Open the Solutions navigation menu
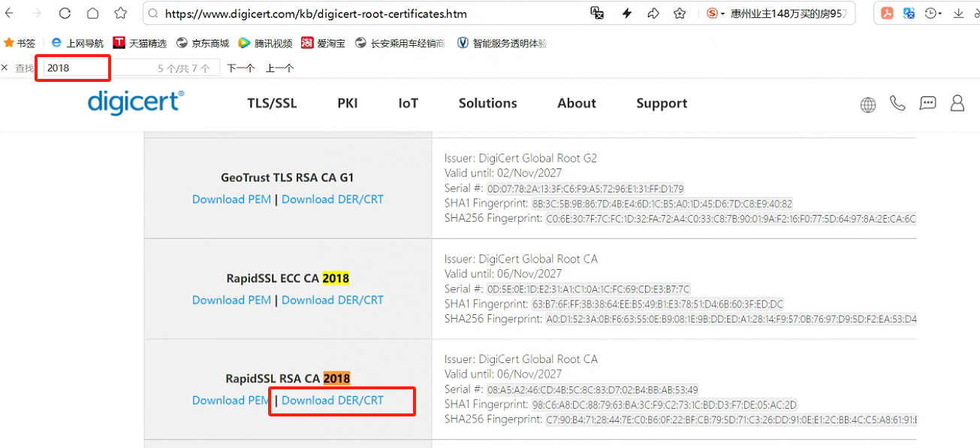The image size is (980, 448). [x=487, y=104]
